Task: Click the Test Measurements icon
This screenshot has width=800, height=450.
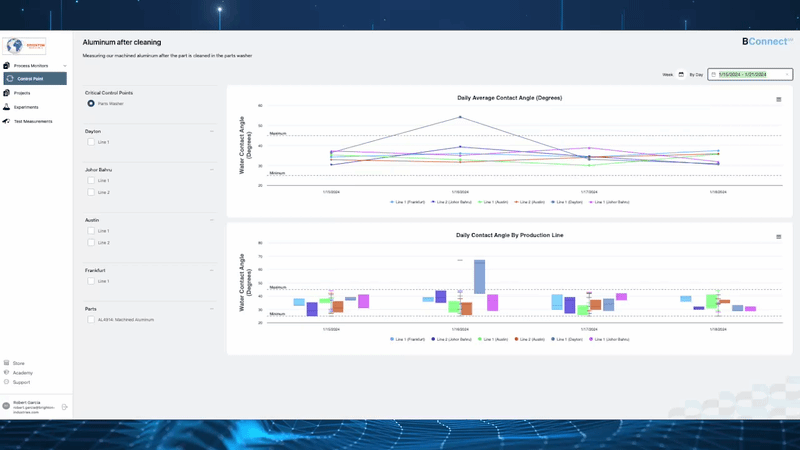Action: (x=7, y=121)
